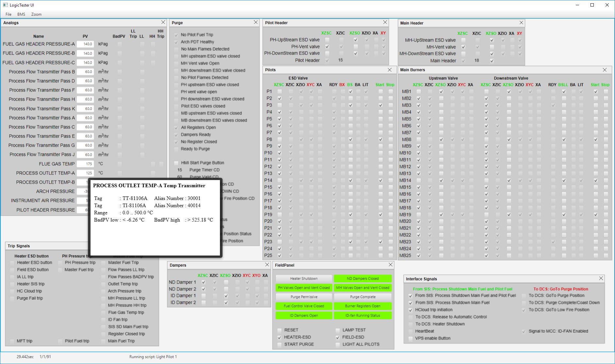Toggle VPS enable Button checkbox
Image resolution: width=615 pixels, height=364 pixels.
[x=411, y=339]
